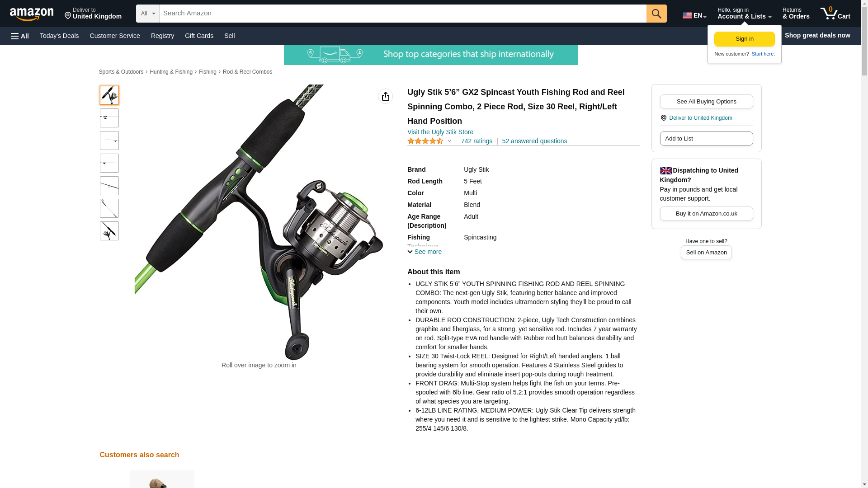Screen dimensions: 868x488
Task: Click the Amazon logo
Action: tap(32, 14)
